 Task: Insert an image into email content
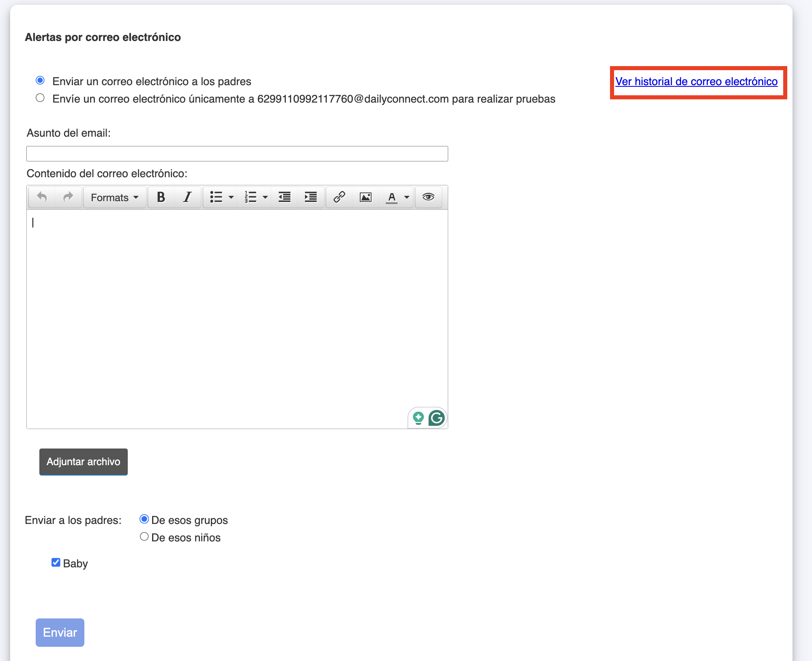pyautogui.click(x=365, y=197)
